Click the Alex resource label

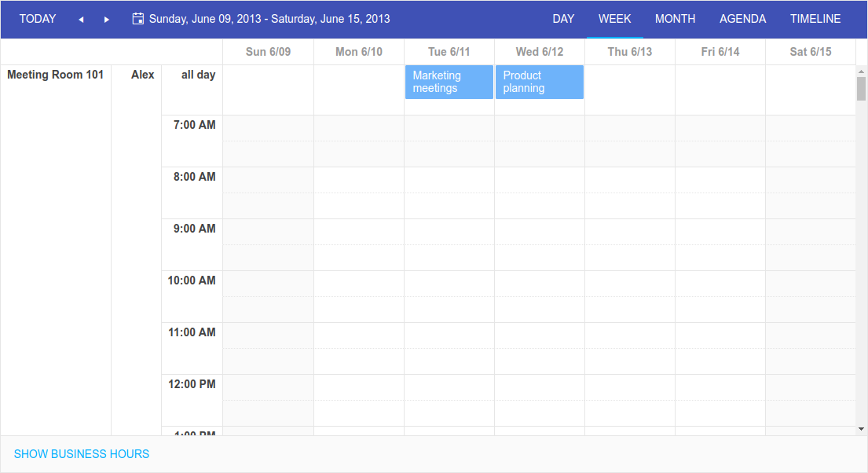point(142,75)
